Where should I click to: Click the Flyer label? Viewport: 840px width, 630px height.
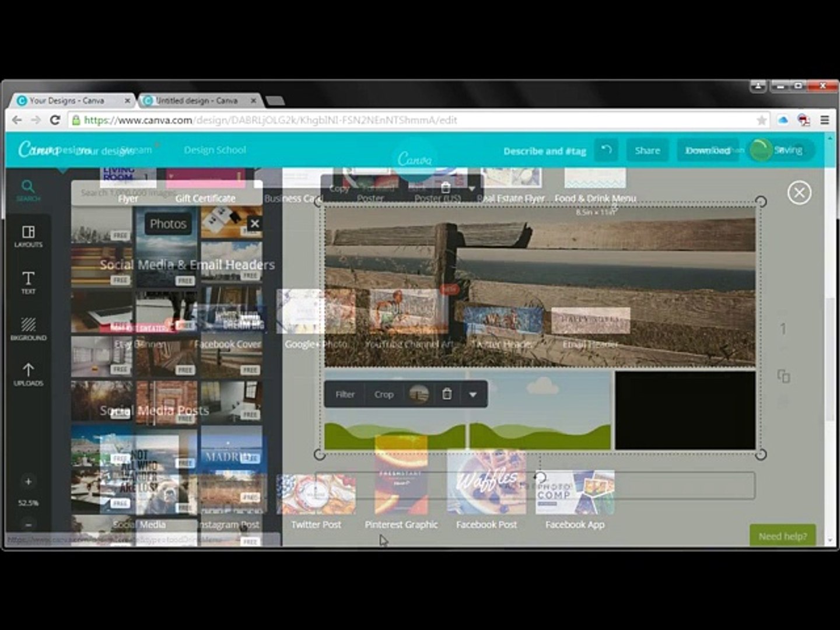pyautogui.click(x=128, y=198)
